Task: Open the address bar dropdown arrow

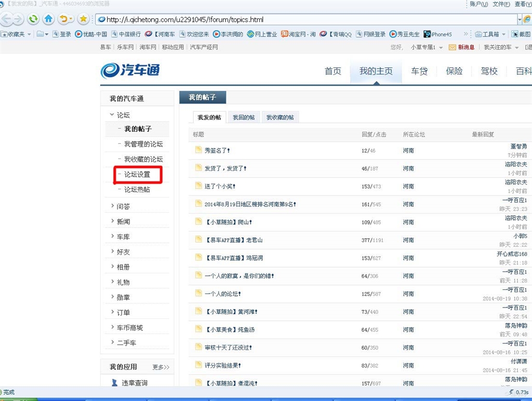Action: pyautogui.click(x=519, y=20)
